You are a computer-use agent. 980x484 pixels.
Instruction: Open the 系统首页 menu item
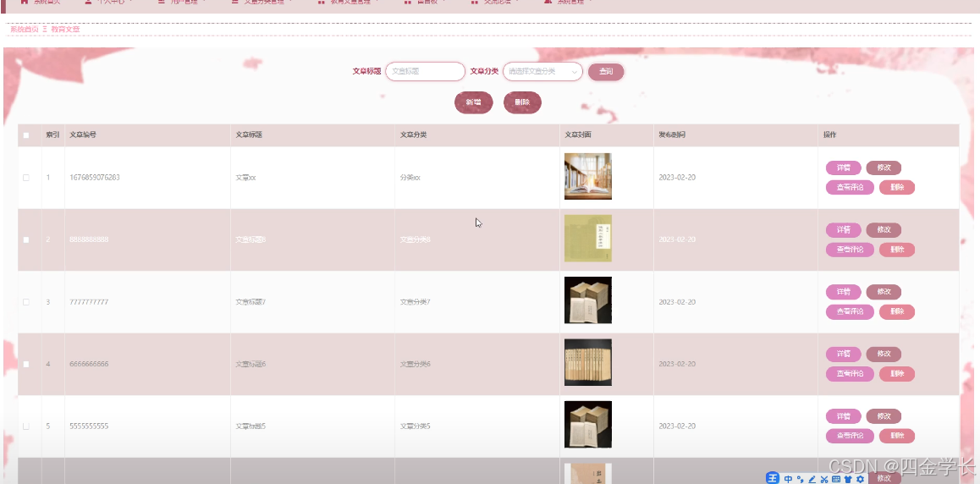point(41,3)
